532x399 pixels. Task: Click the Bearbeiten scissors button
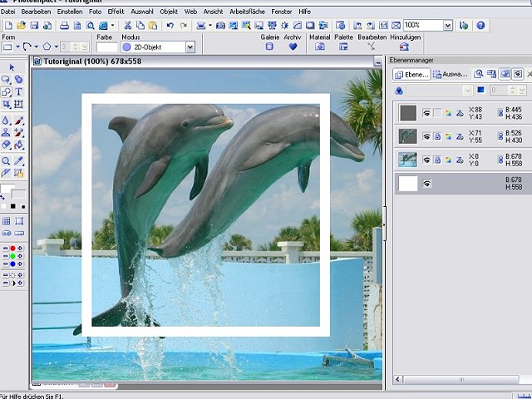click(372, 47)
